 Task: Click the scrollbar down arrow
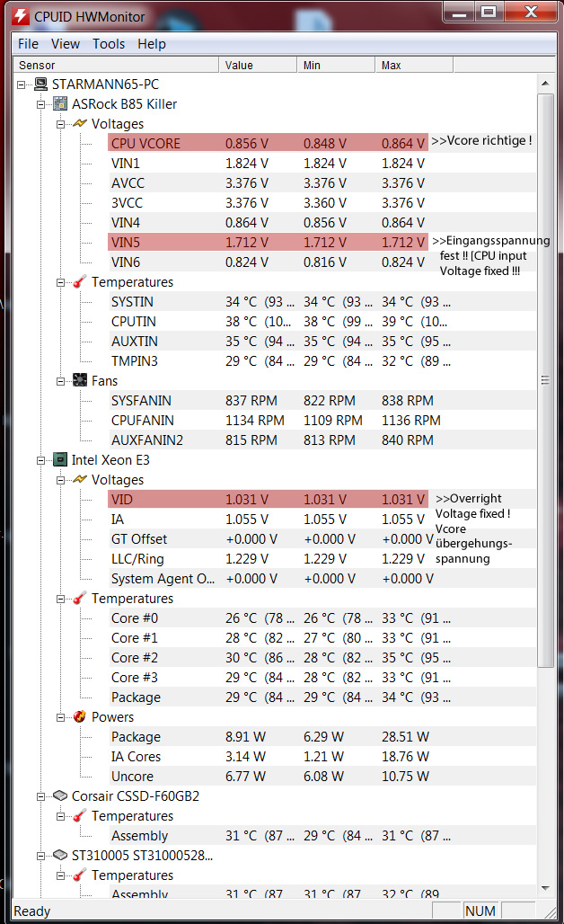(x=545, y=887)
